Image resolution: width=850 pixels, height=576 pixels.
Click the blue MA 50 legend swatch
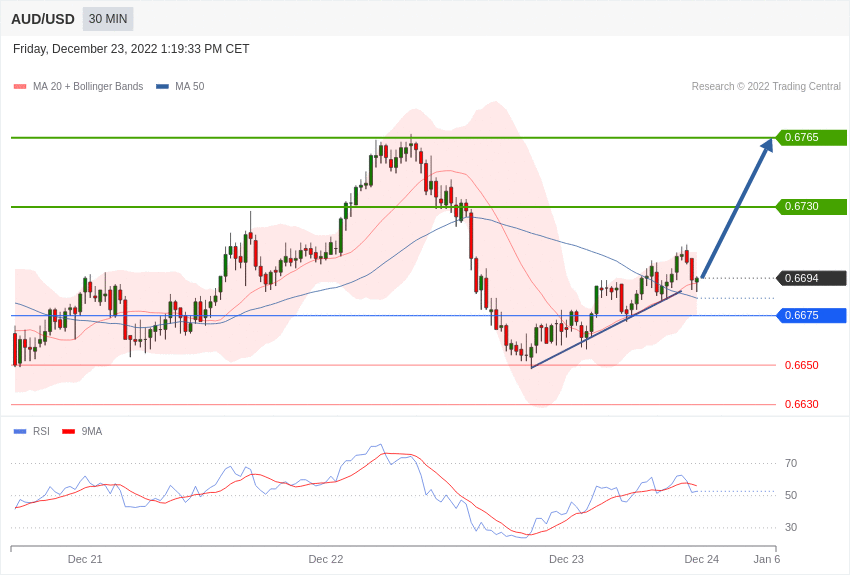[163, 86]
